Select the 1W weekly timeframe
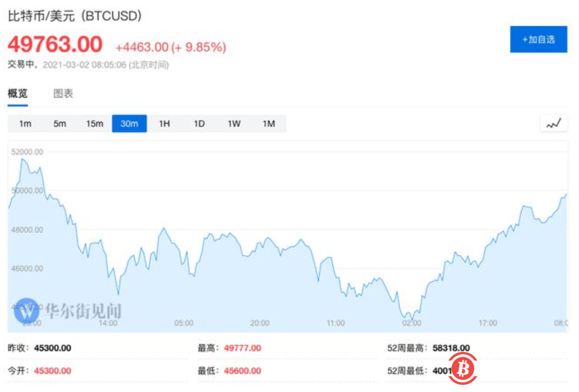Viewport: 579px width, 392px height. pyautogui.click(x=234, y=123)
